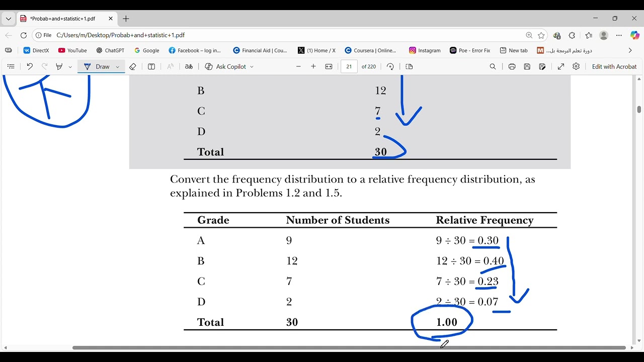This screenshot has height=362, width=644.
Task: Undo the last drawing stroke
Action: (29, 66)
